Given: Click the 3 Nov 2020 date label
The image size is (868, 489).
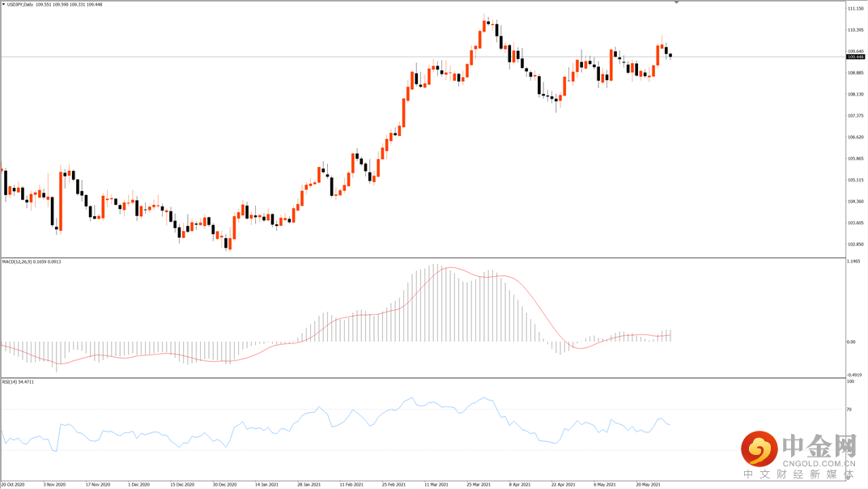Looking at the screenshot, I should click(x=54, y=485).
